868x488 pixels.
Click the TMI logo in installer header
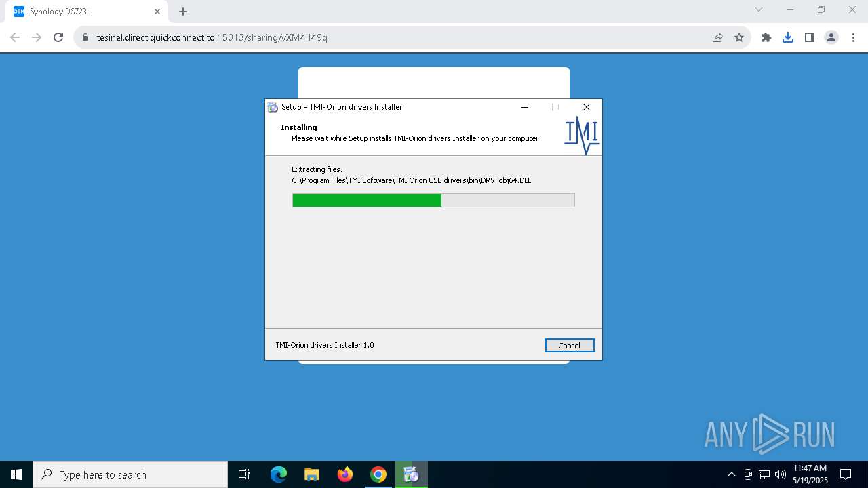(582, 135)
